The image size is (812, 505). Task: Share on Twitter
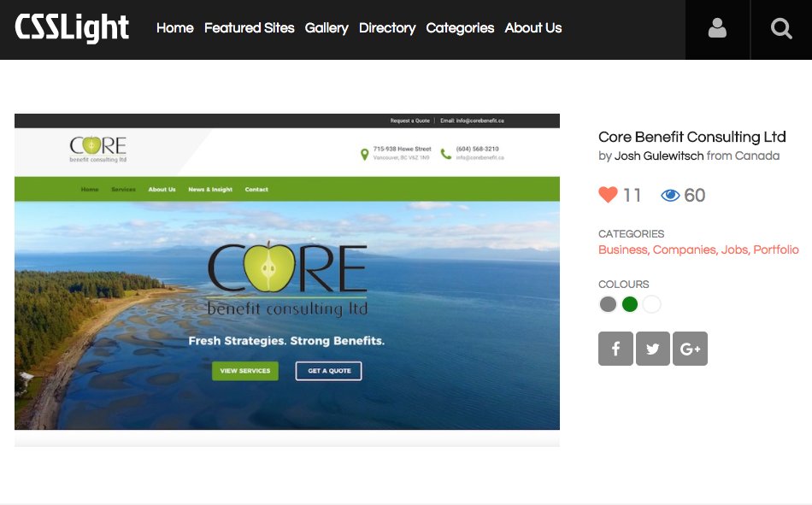pyautogui.click(x=652, y=349)
